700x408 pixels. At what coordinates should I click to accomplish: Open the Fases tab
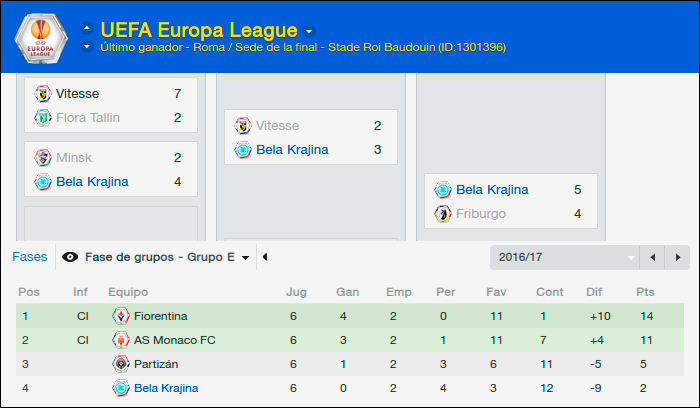coord(29,257)
